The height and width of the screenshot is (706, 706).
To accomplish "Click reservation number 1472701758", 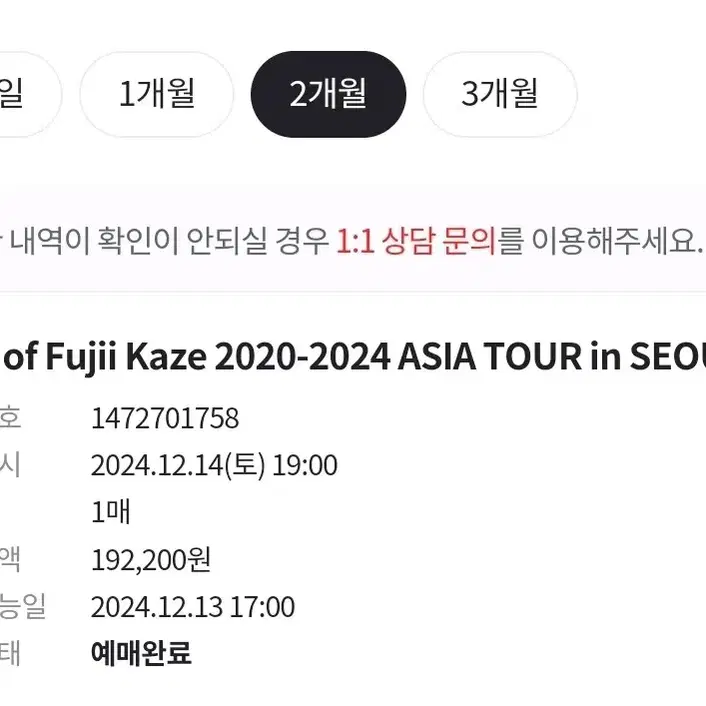I will [165, 418].
